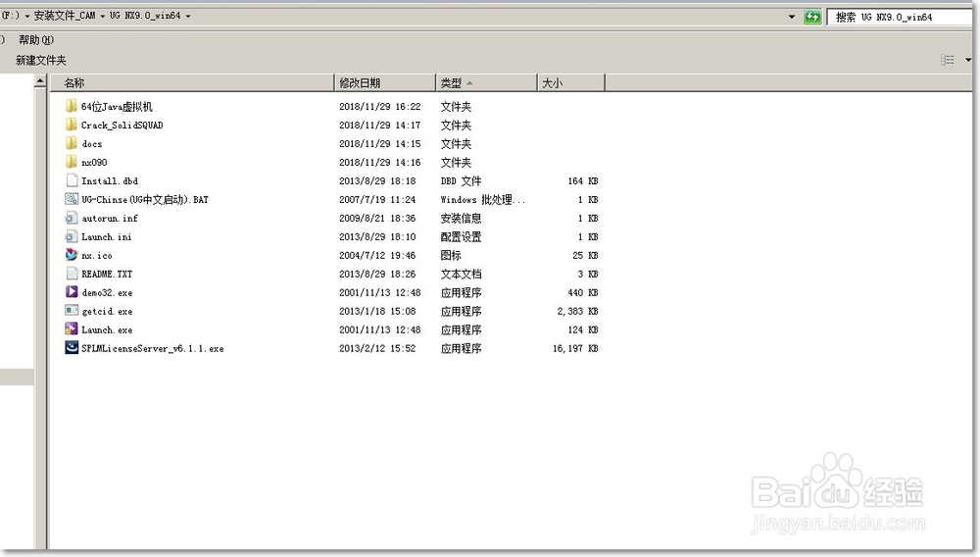Click the docs folder icon
Screen dimensions: 980x557
tap(72, 144)
